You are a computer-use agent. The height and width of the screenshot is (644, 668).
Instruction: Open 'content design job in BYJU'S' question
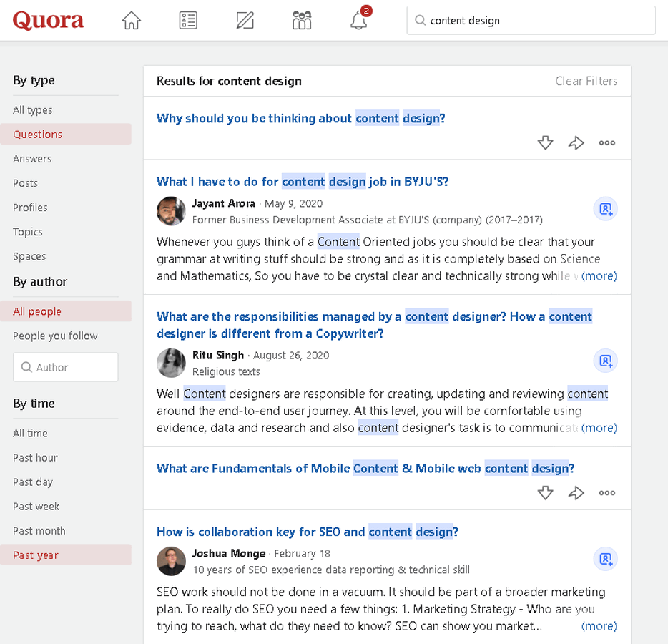click(303, 182)
